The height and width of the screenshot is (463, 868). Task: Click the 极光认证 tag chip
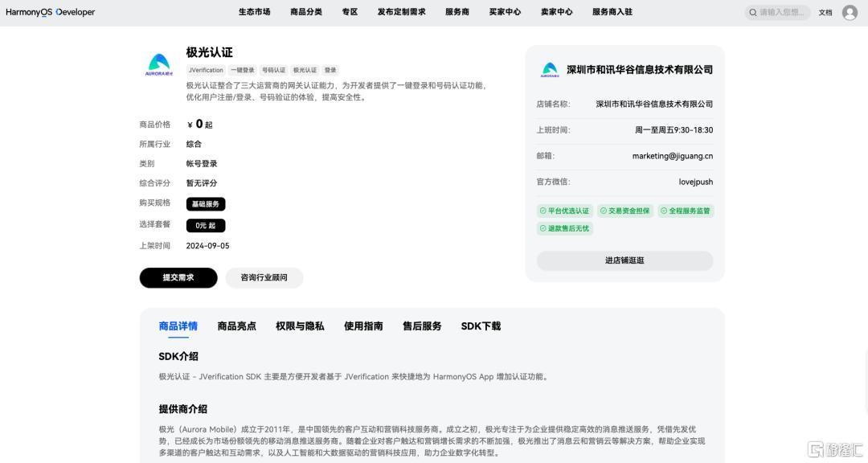point(305,71)
